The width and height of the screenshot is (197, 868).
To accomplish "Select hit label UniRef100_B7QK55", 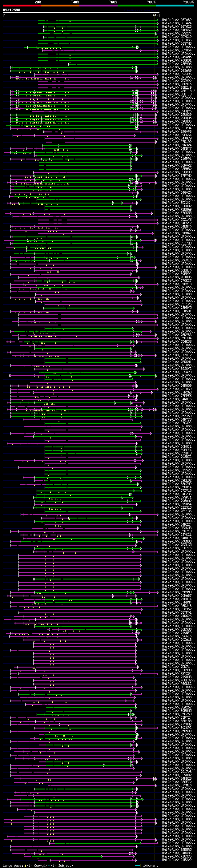I will point(177,213).
